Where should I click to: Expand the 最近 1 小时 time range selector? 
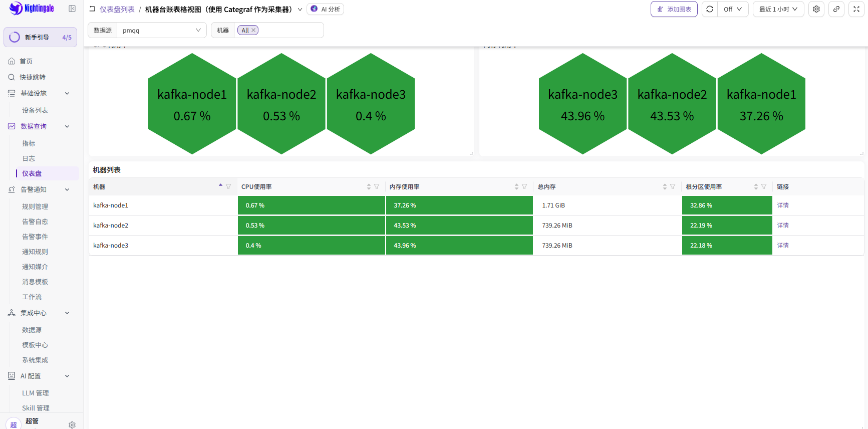[778, 9]
